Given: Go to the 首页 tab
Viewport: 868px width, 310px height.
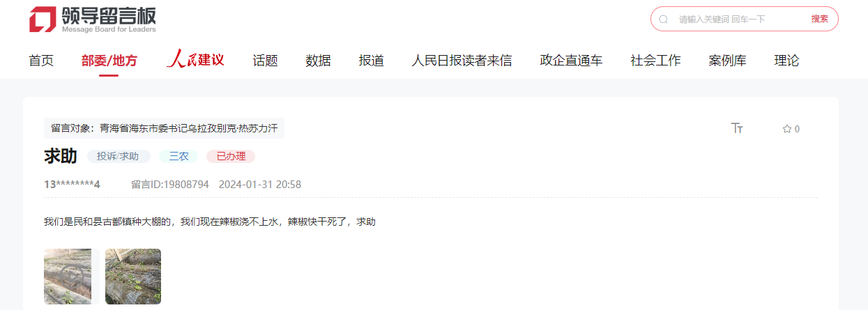Looking at the screenshot, I should 41,61.
